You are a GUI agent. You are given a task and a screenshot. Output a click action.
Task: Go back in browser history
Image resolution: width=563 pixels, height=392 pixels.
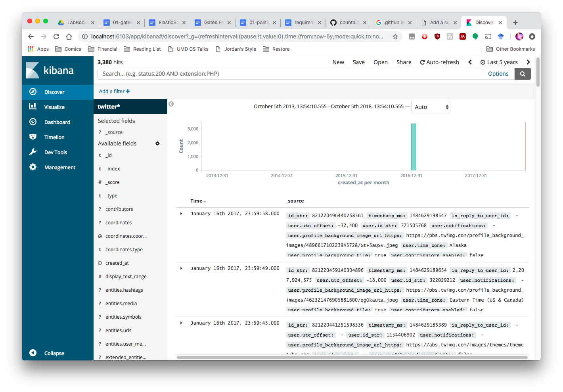click(x=31, y=36)
